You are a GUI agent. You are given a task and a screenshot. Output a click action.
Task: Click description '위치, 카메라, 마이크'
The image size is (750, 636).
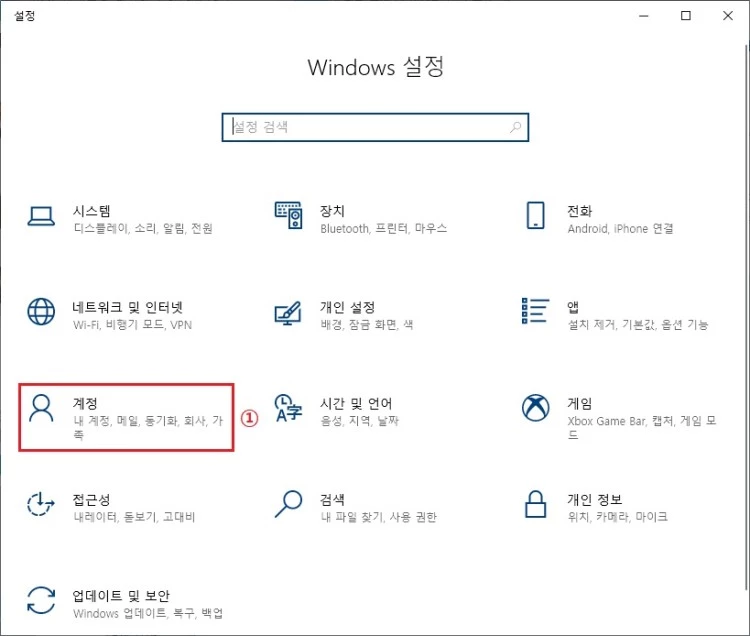click(618, 517)
